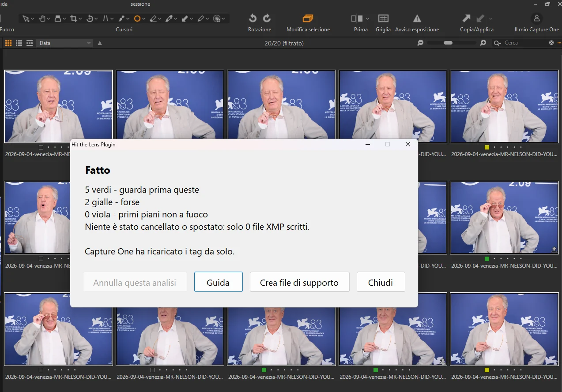Rotate image counterclockwise in Rotazione
This screenshot has width=562, height=392.
253,18
